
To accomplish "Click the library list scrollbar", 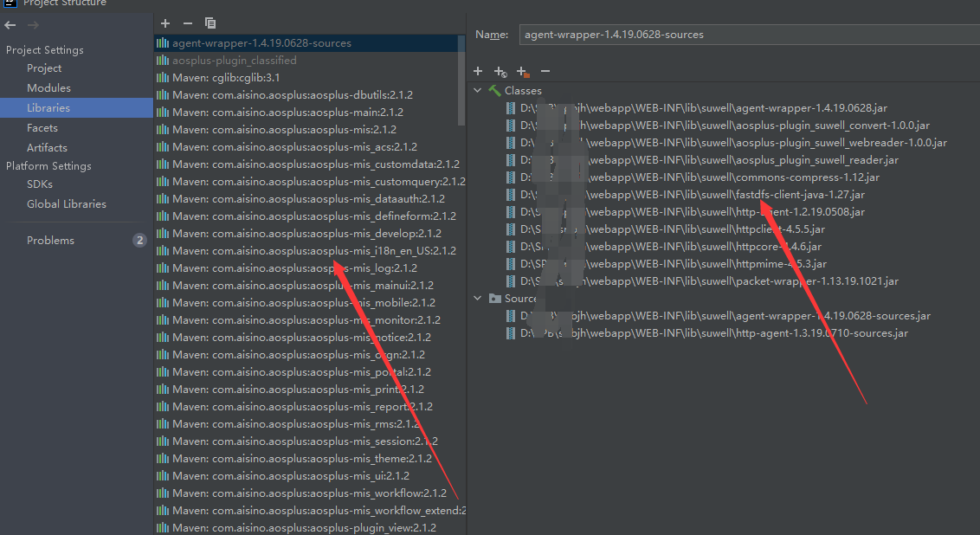I will pyautogui.click(x=461, y=81).
